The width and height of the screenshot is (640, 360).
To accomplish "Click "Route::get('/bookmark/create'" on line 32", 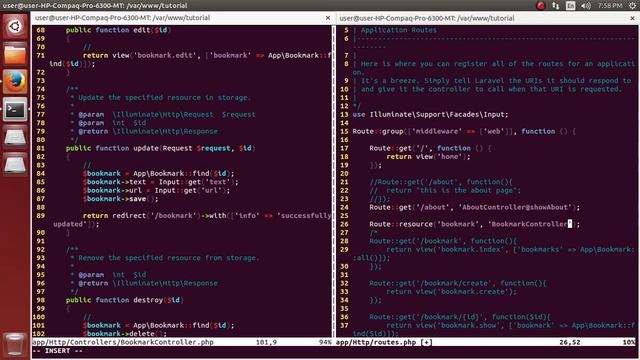I will [x=431, y=283].
